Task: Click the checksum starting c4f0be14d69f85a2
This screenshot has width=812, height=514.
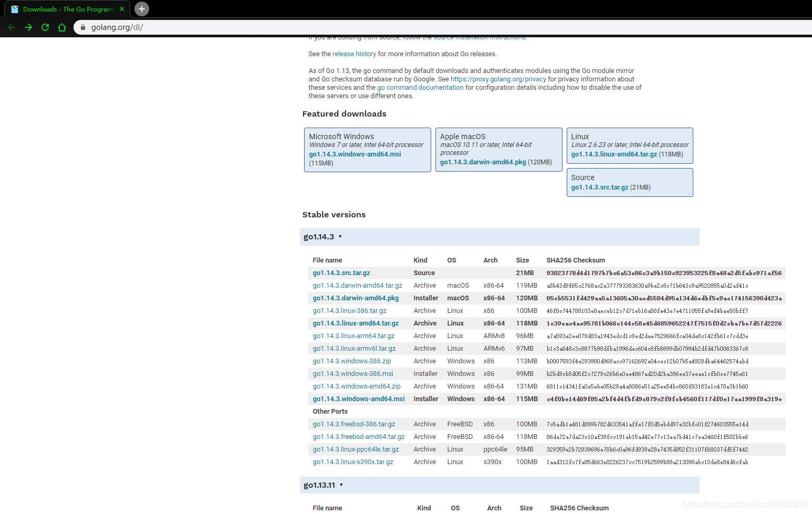Action: [x=664, y=399]
